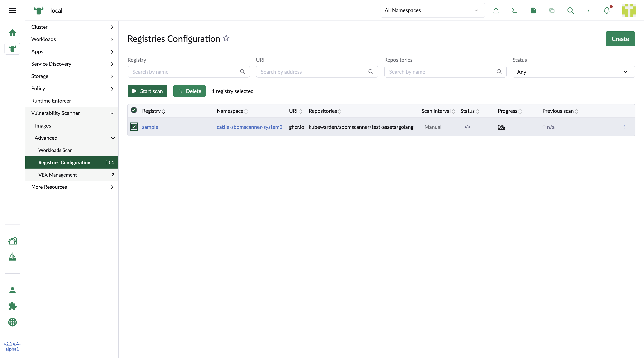Image resolution: width=644 pixels, height=358 pixels.
Task: Sort by the Namespace column header
Action: tap(232, 111)
